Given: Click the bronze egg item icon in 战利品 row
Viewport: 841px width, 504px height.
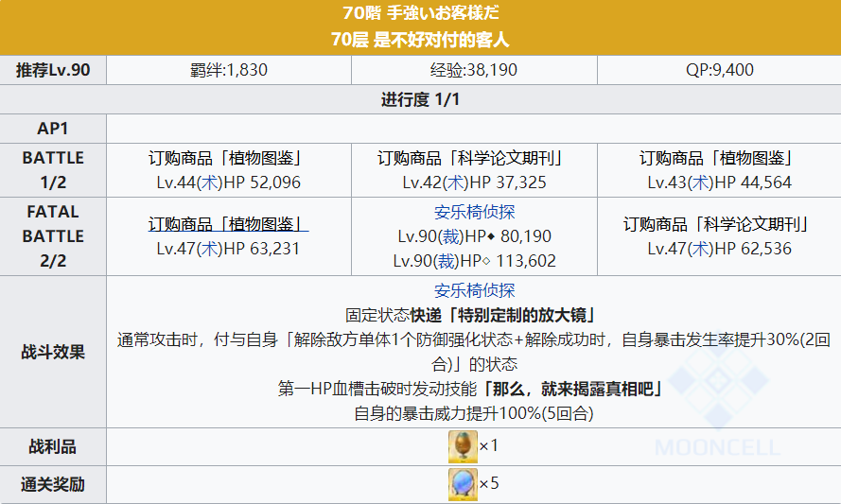Looking at the screenshot, I should tap(462, 445).
